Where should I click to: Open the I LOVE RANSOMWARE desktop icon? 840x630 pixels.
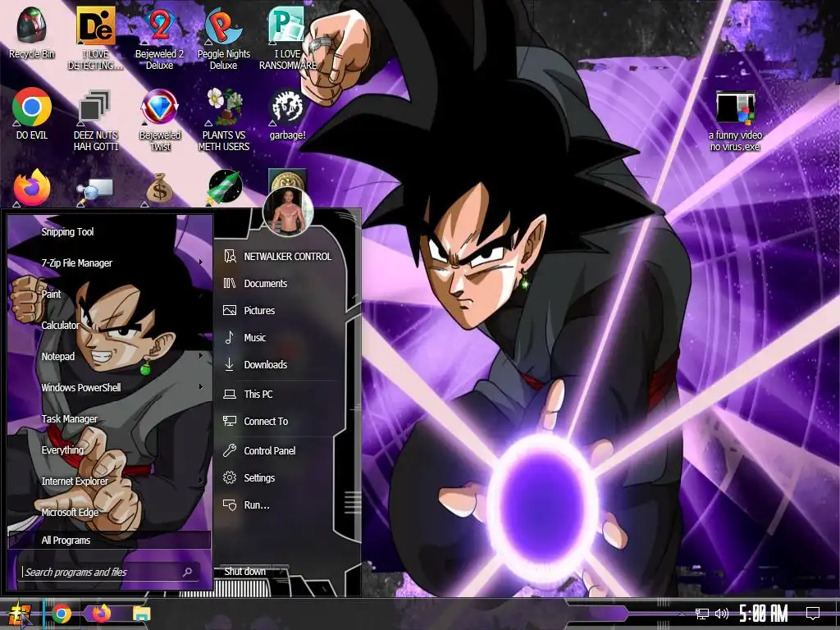coord(288,38)
